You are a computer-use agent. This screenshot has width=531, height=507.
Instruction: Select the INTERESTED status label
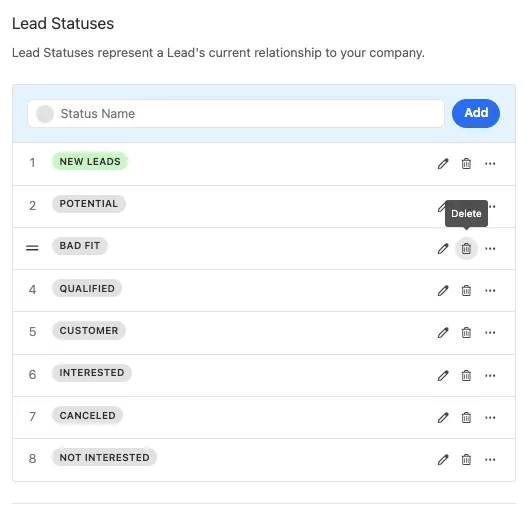click(92, 373)
